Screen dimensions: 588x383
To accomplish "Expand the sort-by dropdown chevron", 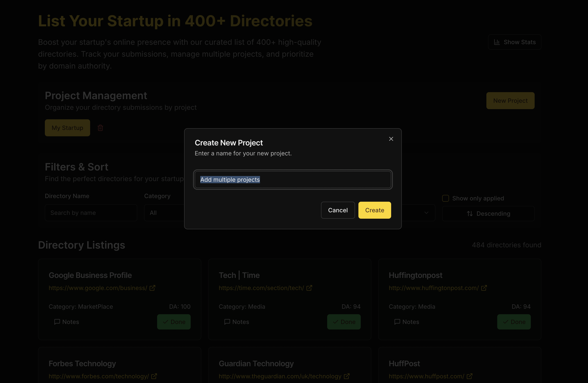I will (x=426, y=213).
